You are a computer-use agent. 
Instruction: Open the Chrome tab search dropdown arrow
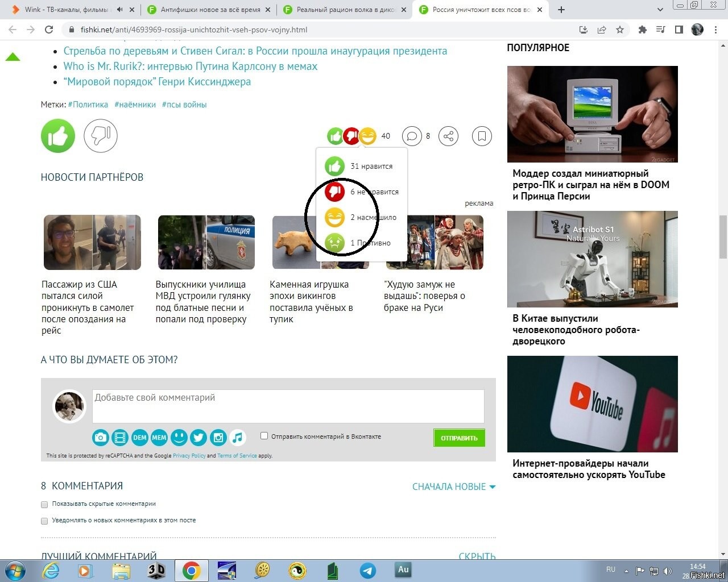(660, 10)
